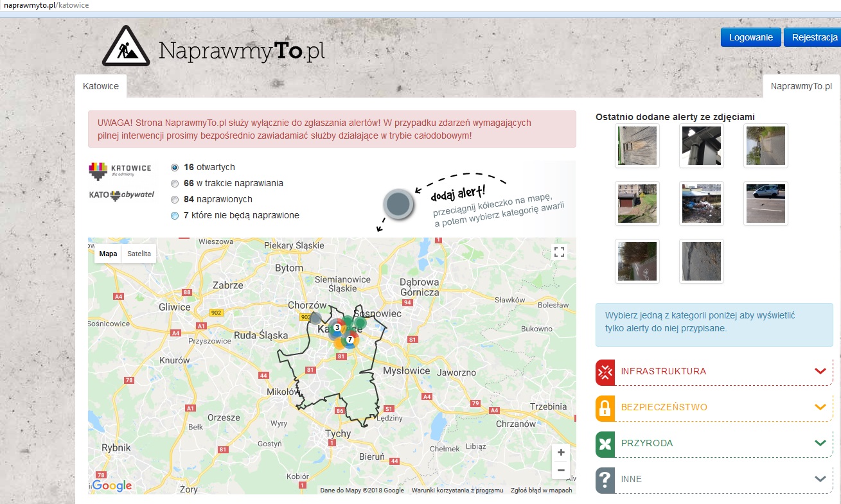Click the Google logo on the map
This screenshot has height=504, width=841.
coord(111,486)
